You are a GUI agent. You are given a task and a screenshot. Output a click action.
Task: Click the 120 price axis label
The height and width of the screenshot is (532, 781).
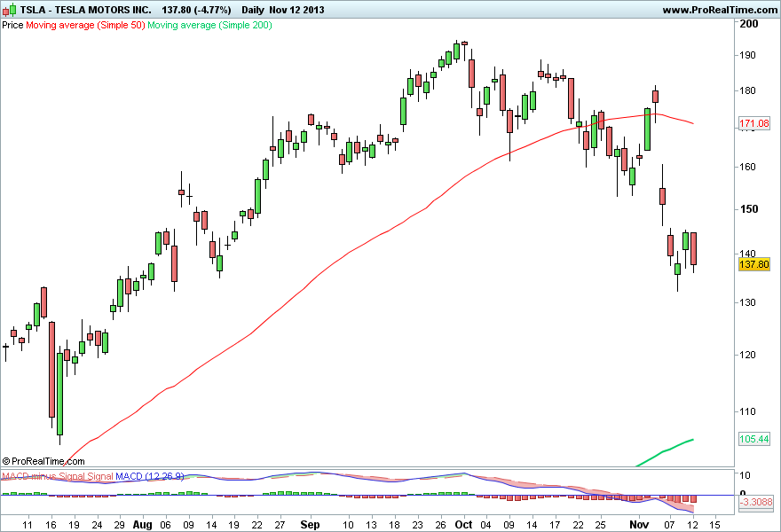pos(746,355)
